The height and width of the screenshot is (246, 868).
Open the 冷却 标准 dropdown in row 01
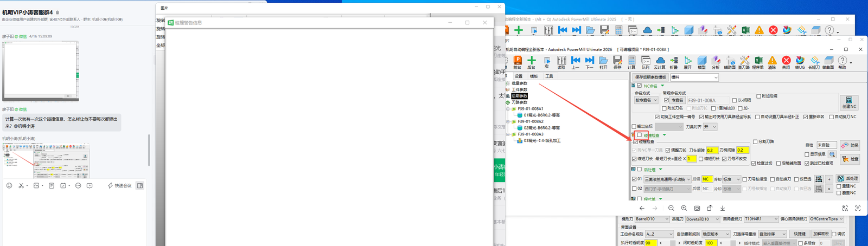(x=732, y=179)
